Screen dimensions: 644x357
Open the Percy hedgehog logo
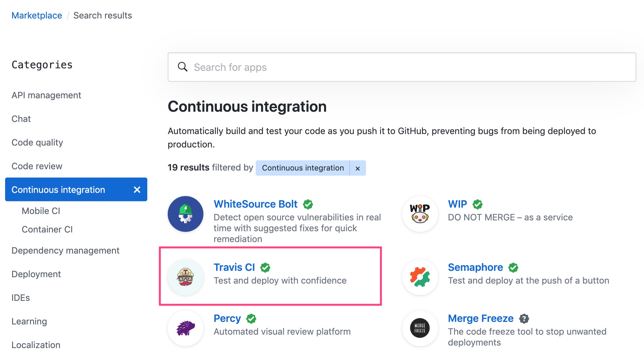point(186,328)
